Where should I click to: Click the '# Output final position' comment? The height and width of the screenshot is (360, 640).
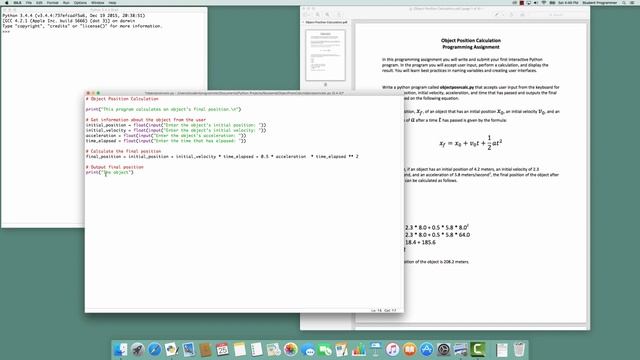tap(115, 167)
